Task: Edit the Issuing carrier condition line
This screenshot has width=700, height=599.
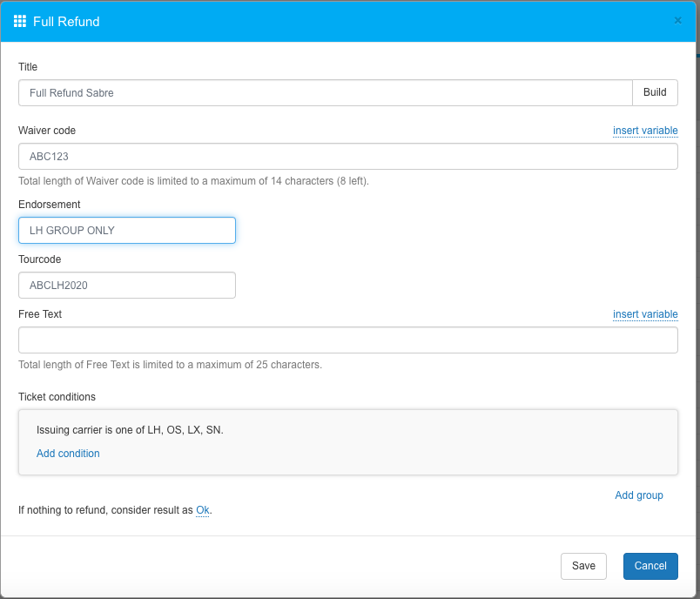Action: click(x=130, y=430)
